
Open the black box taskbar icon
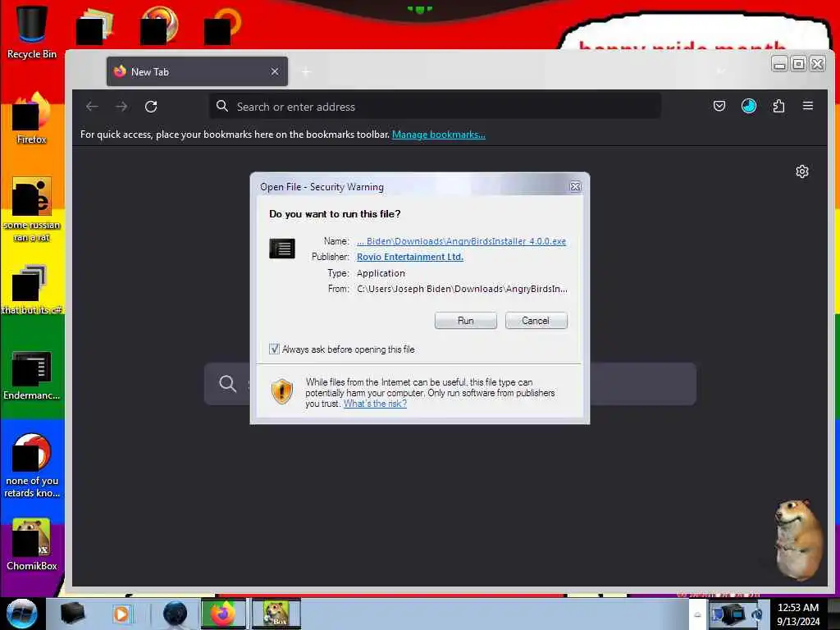72,614
